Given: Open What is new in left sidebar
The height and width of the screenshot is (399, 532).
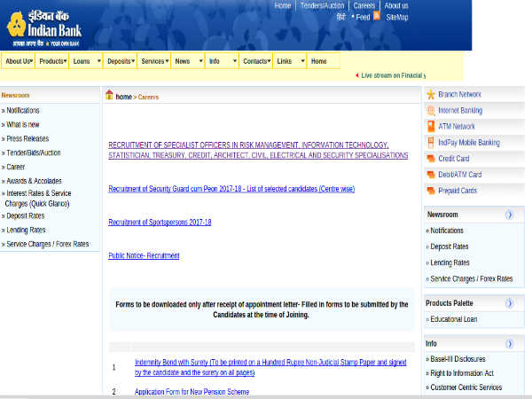Looking at the screenshot, I should 23,124.
